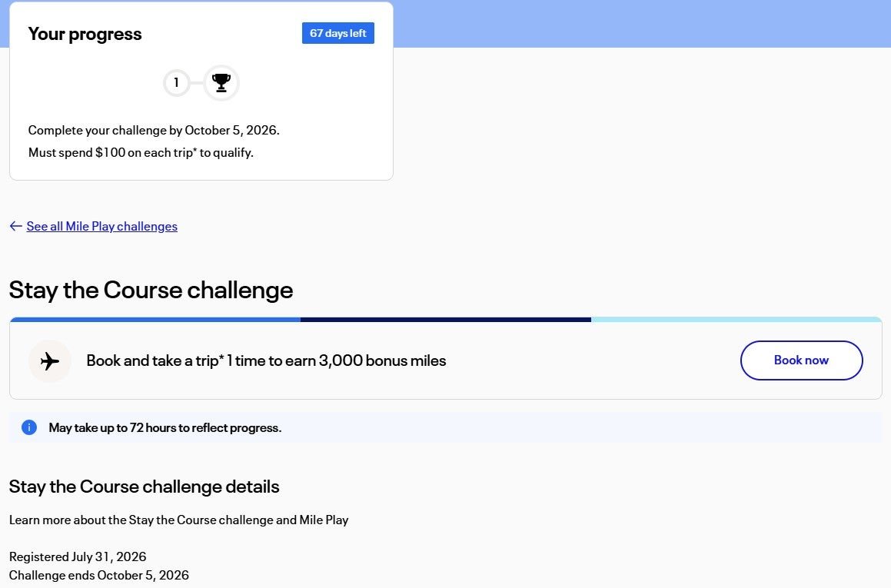Click the back arrow before Mile Play link

[16, 226]
